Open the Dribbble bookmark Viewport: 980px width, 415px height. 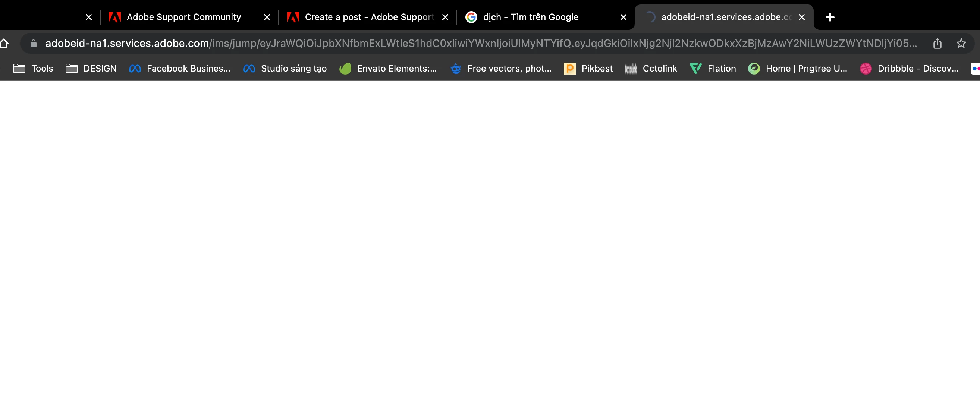pyautogui.click(x=909, y=69)
